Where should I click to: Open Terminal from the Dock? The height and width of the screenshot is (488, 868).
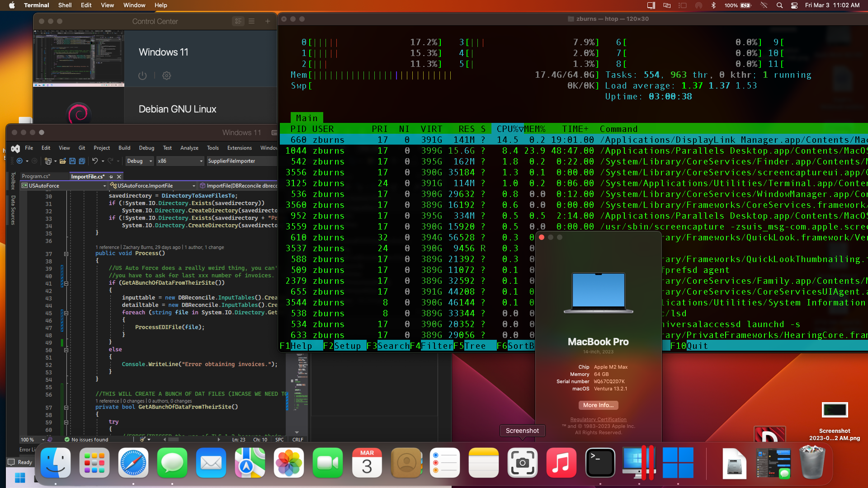600,463
